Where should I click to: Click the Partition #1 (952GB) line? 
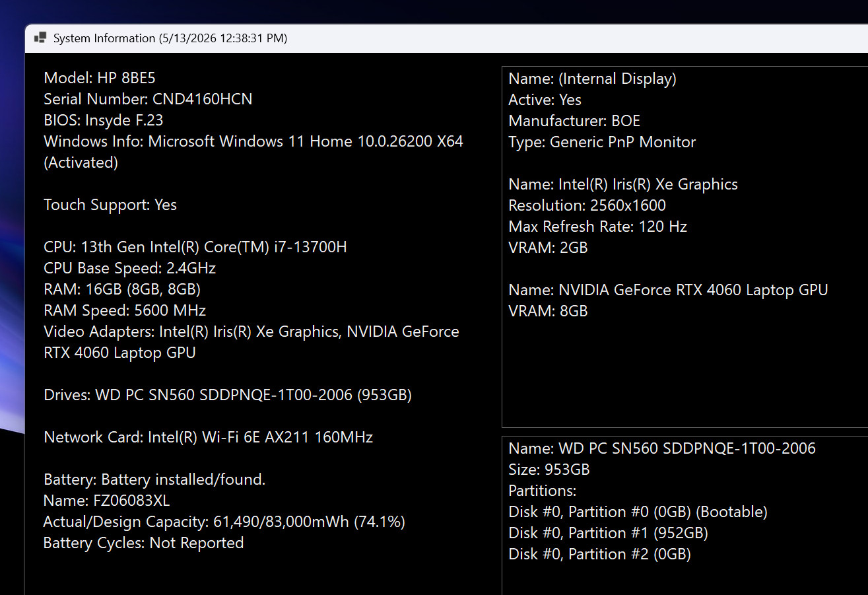(x=608, y=533)
